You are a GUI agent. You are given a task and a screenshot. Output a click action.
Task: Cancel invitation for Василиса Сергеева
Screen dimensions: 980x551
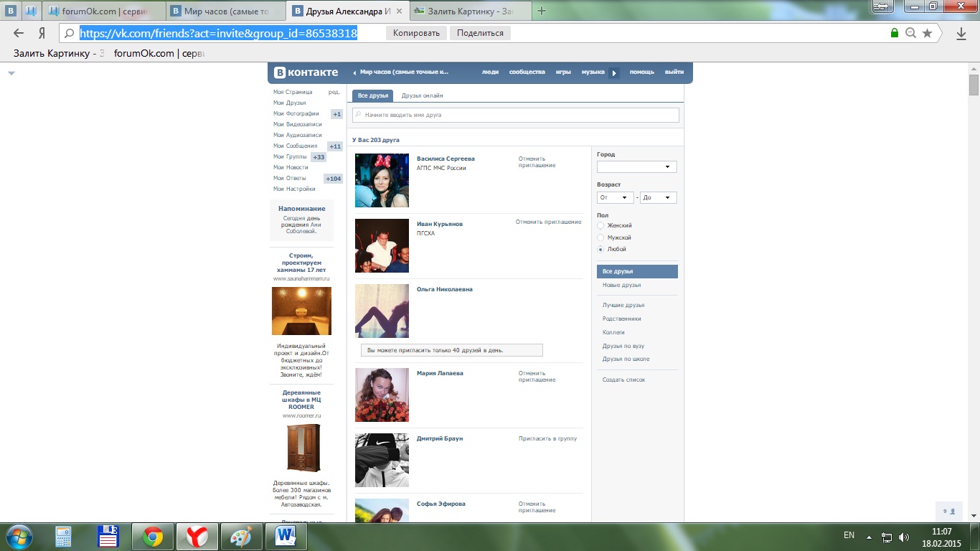coord(537,162)
